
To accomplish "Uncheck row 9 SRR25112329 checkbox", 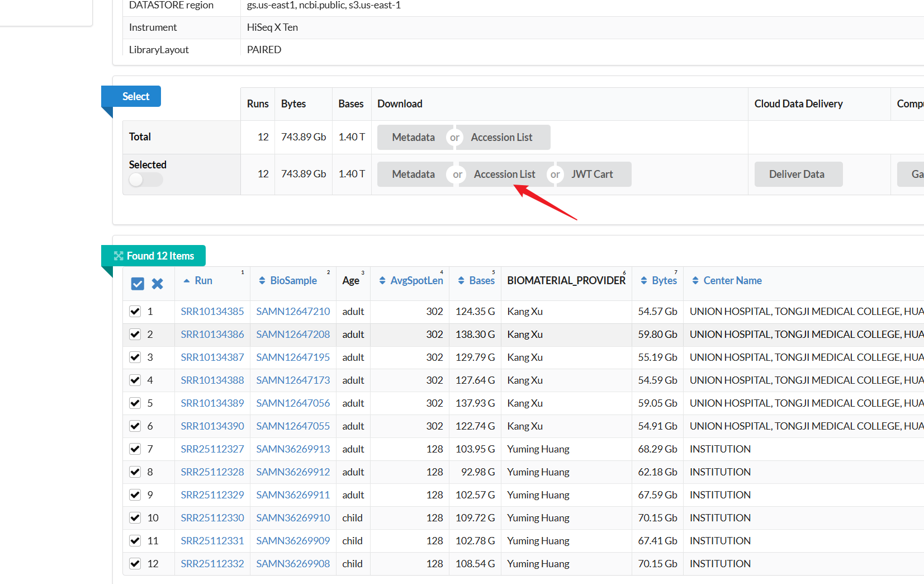I will [x=135, y=495].
